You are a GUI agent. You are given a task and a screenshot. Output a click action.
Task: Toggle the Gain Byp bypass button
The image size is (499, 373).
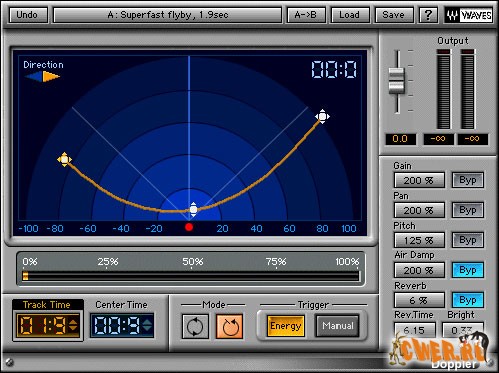coord(468,180)
